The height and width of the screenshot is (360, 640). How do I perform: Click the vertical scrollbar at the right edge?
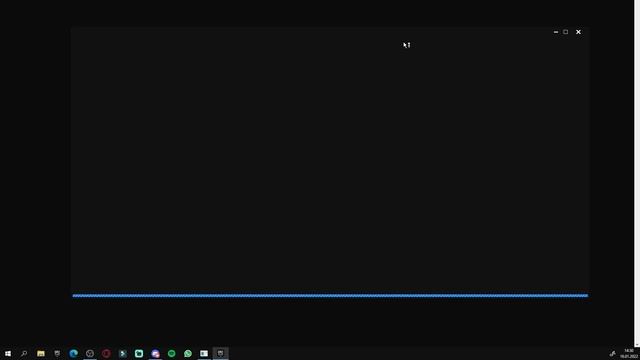(637, 173)
